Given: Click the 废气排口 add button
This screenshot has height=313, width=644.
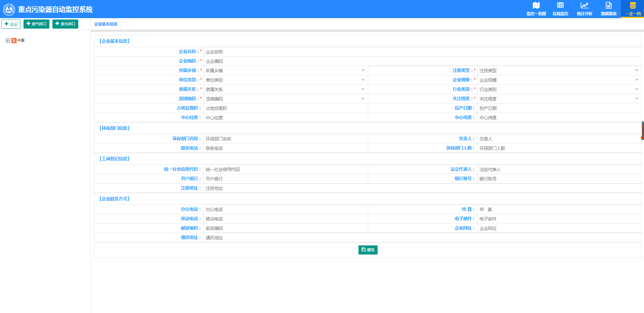Looking at the screenshot, I should coord(36,24).
